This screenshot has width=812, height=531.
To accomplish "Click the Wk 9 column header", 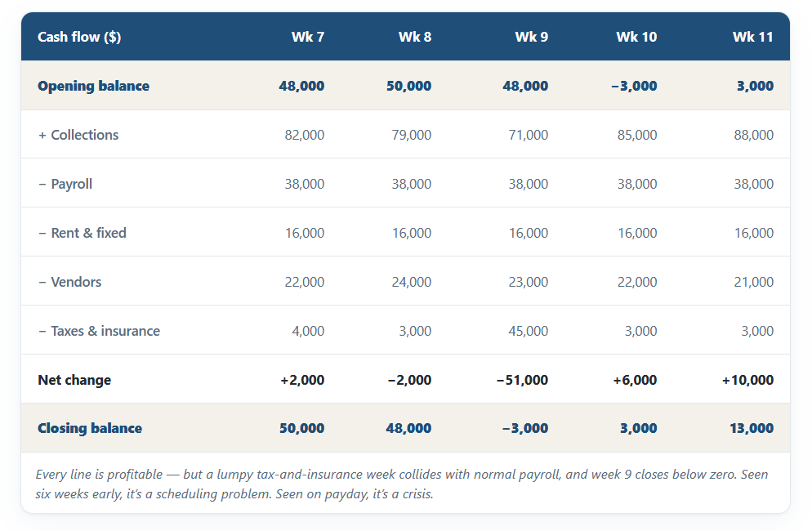I will coord(531,37).
